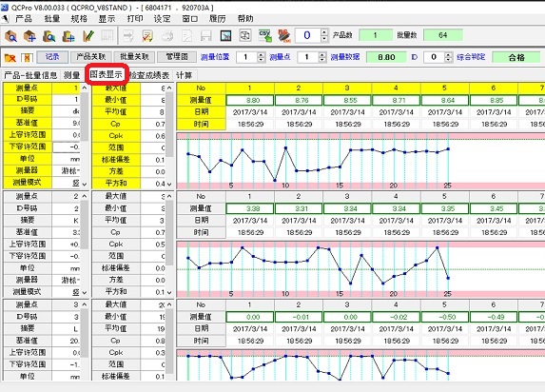Click the 记录 button
545x392 pixels.
pos(52,57)
